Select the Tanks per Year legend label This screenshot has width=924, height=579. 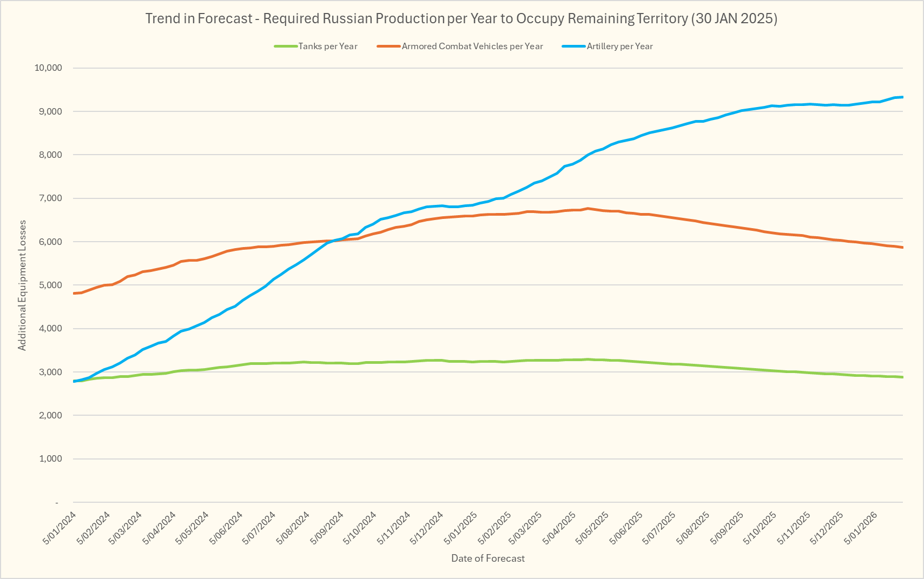coord(328,46)
